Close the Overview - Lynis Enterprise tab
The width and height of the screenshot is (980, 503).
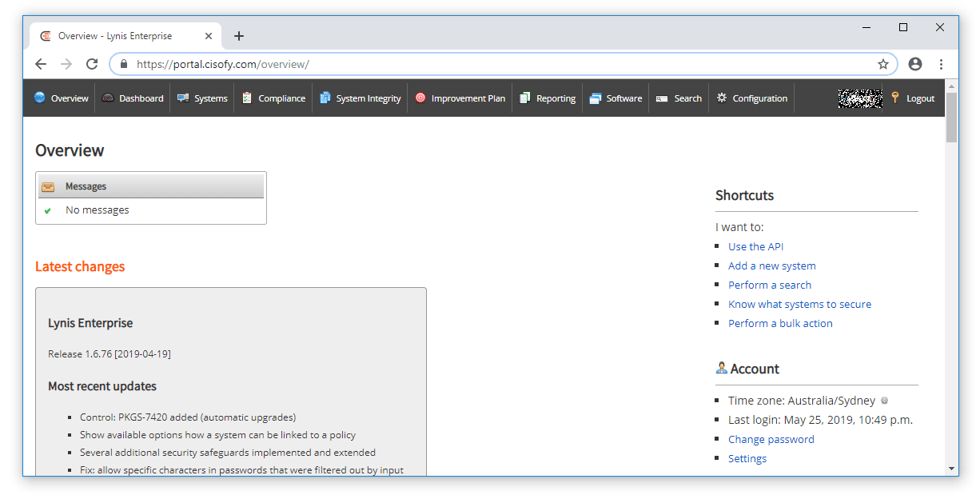pos(209,36)
